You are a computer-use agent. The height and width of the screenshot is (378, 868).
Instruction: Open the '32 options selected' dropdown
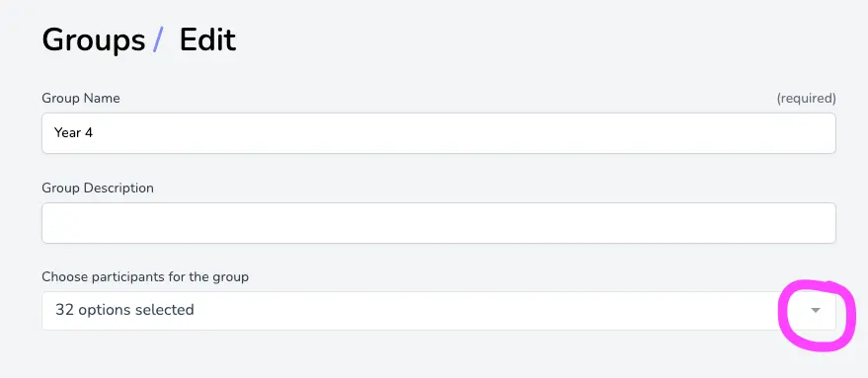tap(438, 311)
